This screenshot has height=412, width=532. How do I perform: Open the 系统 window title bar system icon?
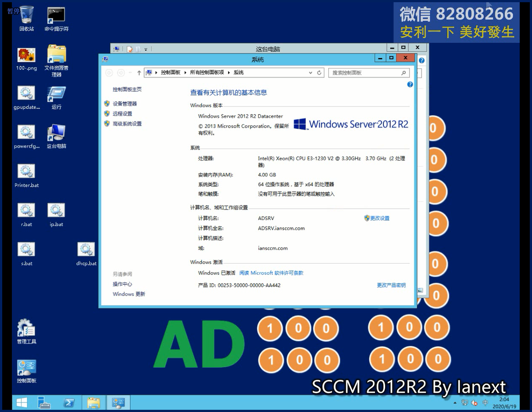click(x=106, y=59)
